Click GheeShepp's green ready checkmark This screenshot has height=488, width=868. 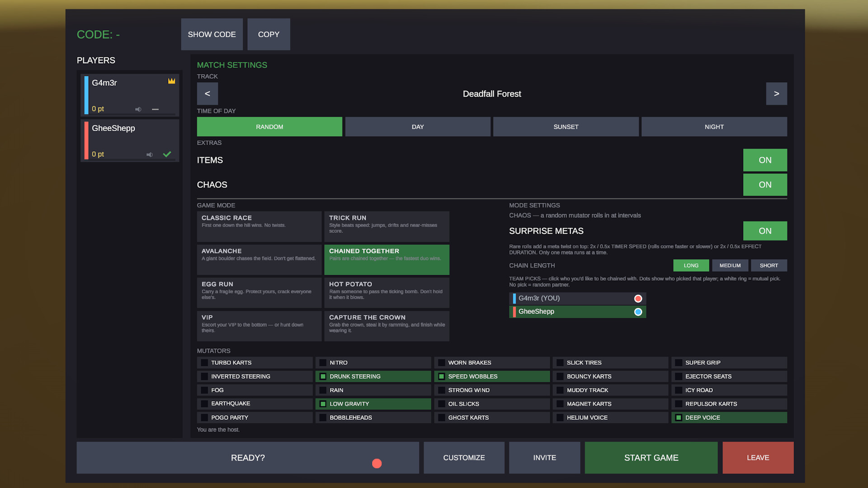coord(167,154)
